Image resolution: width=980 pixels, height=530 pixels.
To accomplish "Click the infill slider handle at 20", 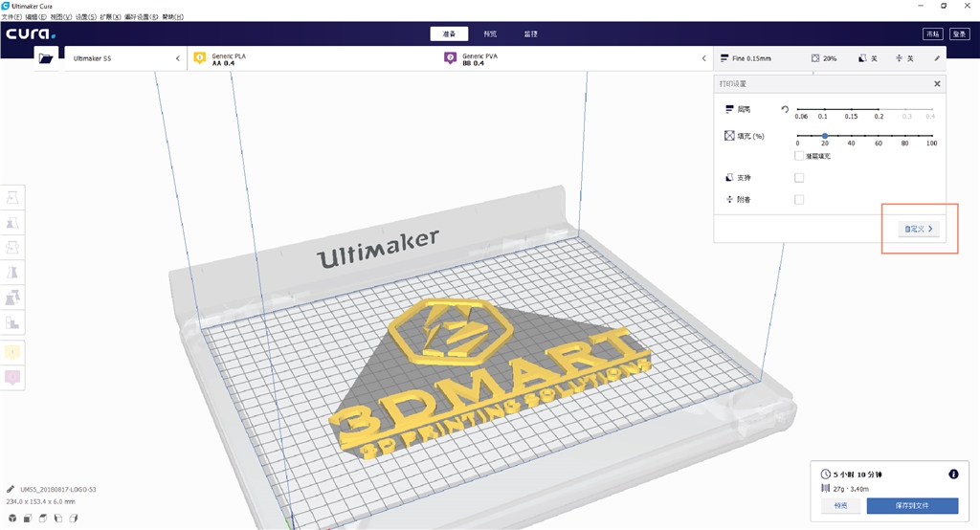I will pos(825,136).
